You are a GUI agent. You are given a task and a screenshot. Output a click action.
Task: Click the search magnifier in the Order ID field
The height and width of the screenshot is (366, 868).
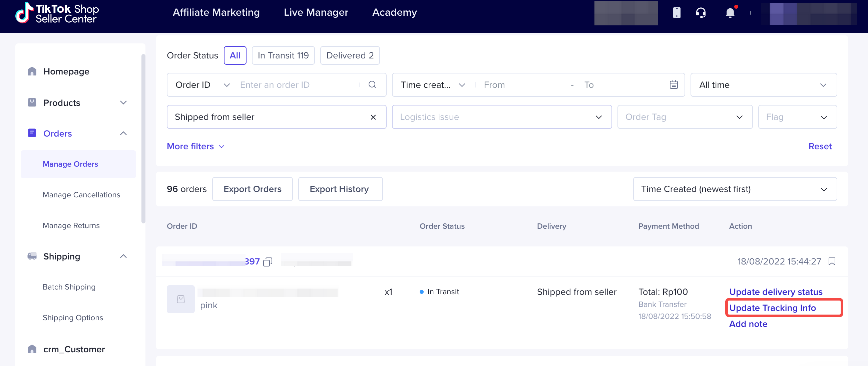coord(372,84)
